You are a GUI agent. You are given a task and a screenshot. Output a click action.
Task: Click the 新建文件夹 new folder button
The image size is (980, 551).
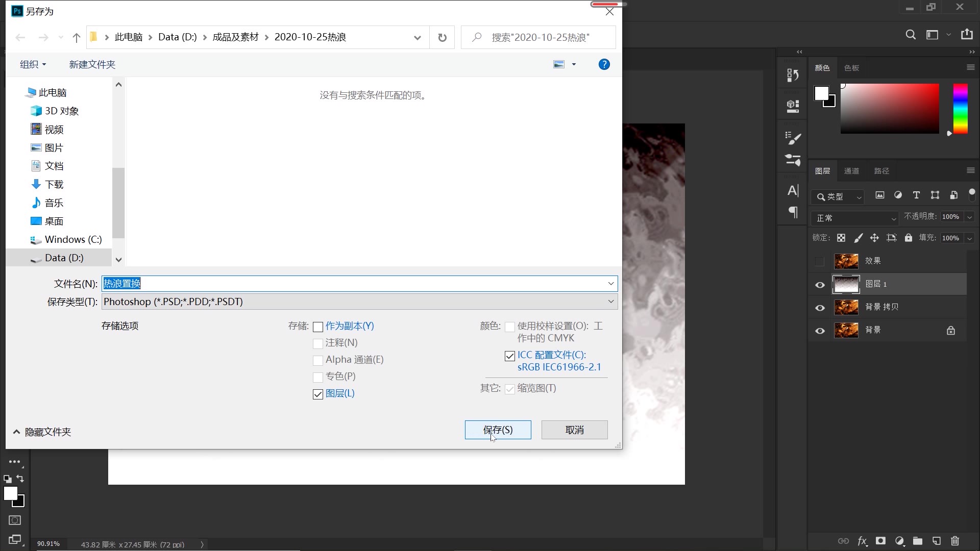click(91, 64)
